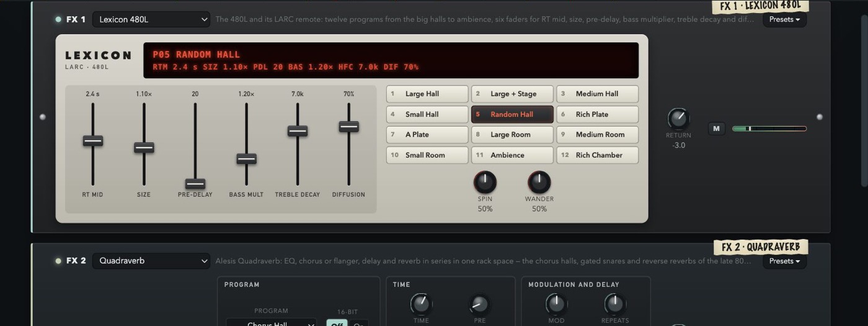Select the Medium Room program
The height and width of the screenshot is (326, 868).
[x=597, y=135]
